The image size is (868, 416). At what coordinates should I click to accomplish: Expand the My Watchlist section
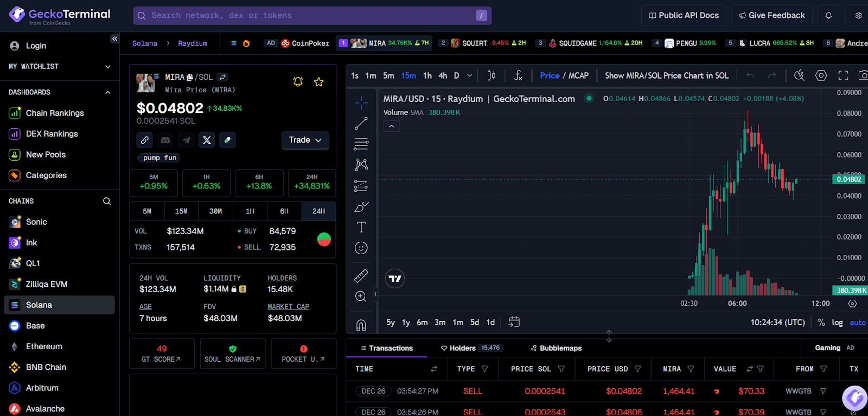click(x=108, y=66)
